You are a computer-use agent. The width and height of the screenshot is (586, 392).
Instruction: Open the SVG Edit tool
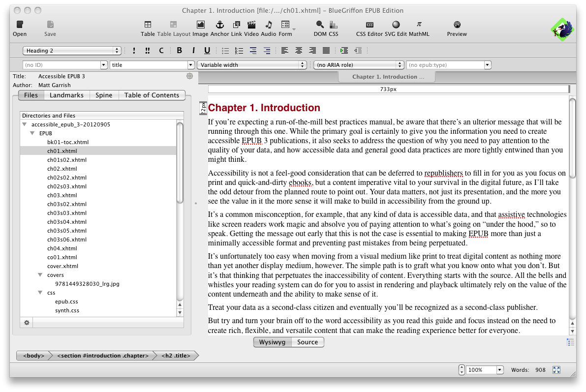[x=396, y=25]
